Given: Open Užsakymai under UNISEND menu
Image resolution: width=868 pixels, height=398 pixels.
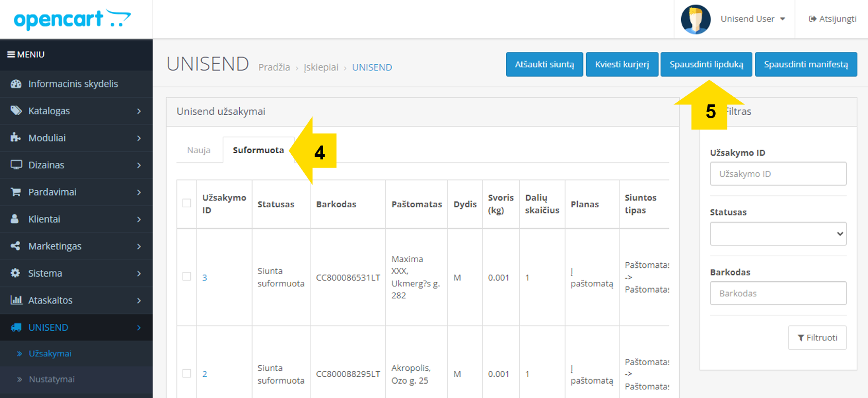Looking at the screenshot, I should coord(50,353).
